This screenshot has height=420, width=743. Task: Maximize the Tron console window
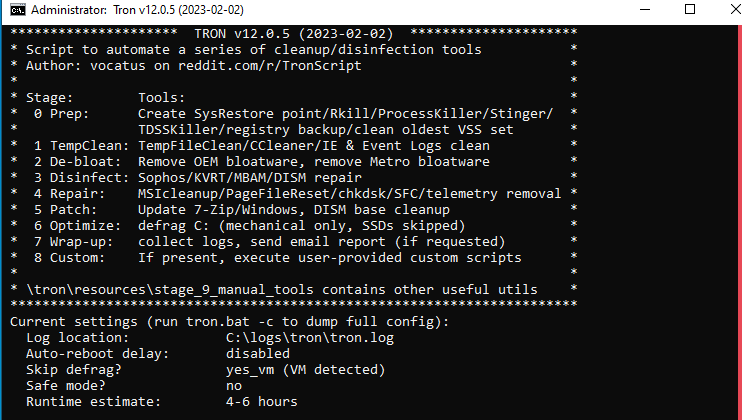tap(690, 9)
